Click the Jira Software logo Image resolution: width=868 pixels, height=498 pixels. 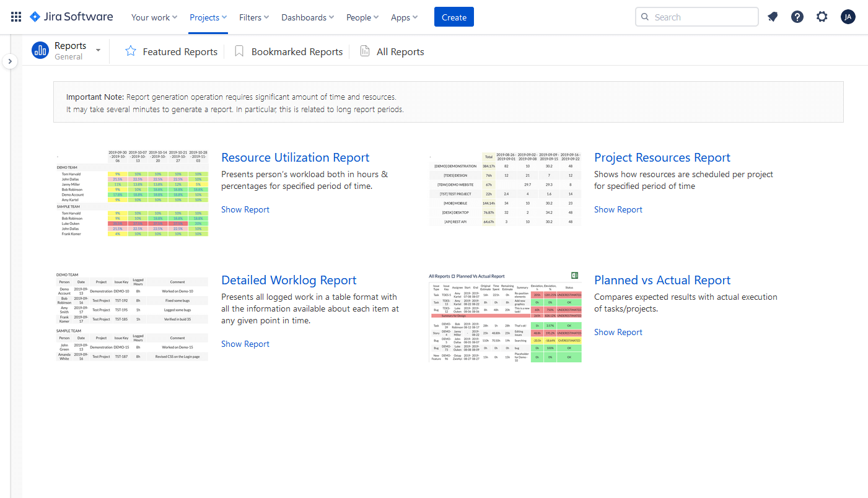pos(70,17)
